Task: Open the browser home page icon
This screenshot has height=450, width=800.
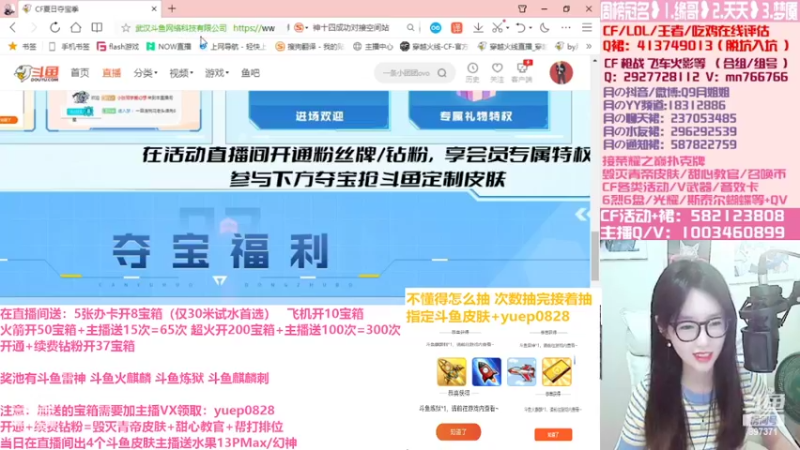Action: (76, 28)
